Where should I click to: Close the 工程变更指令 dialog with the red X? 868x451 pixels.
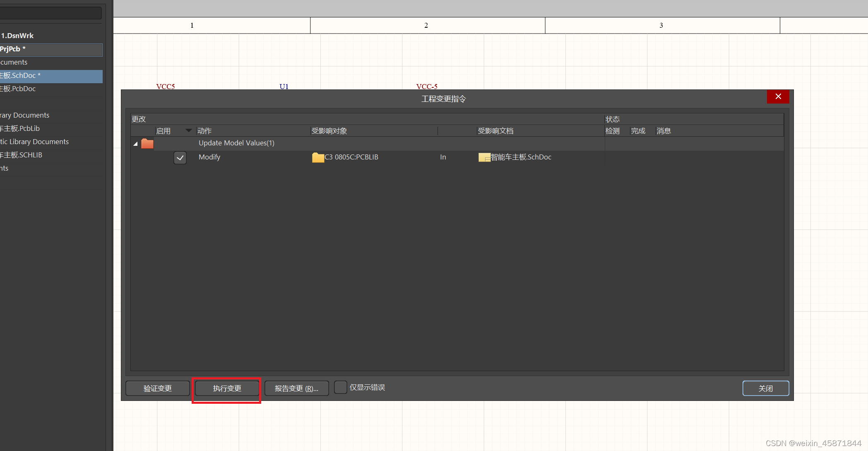778,96
